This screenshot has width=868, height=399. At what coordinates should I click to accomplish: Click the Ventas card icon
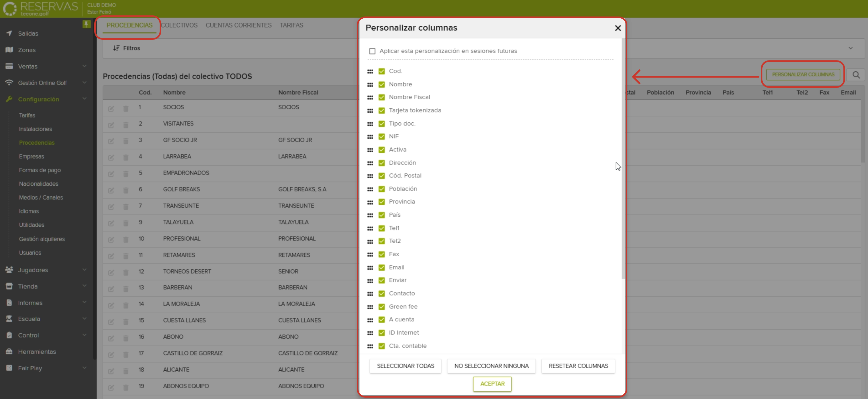click(9, 66)
